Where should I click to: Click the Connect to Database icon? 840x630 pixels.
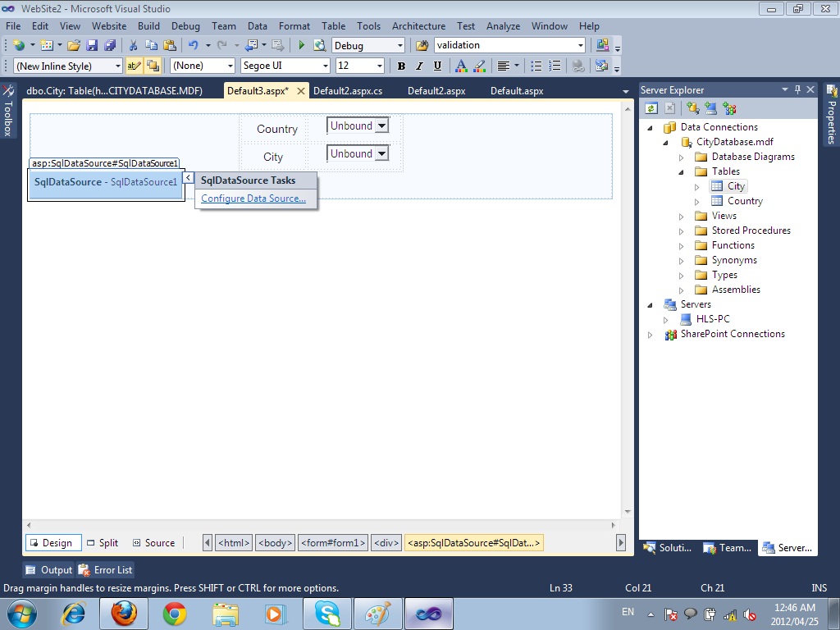point(692,109)
